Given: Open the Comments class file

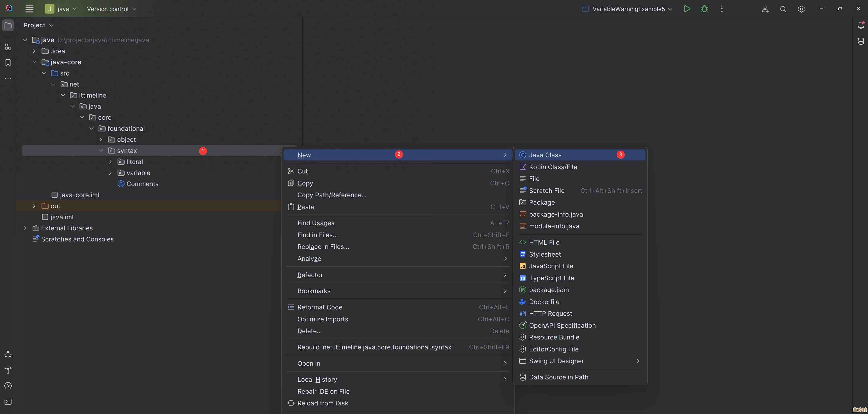Looking at the screenshot, I should (x=142, y=184).
